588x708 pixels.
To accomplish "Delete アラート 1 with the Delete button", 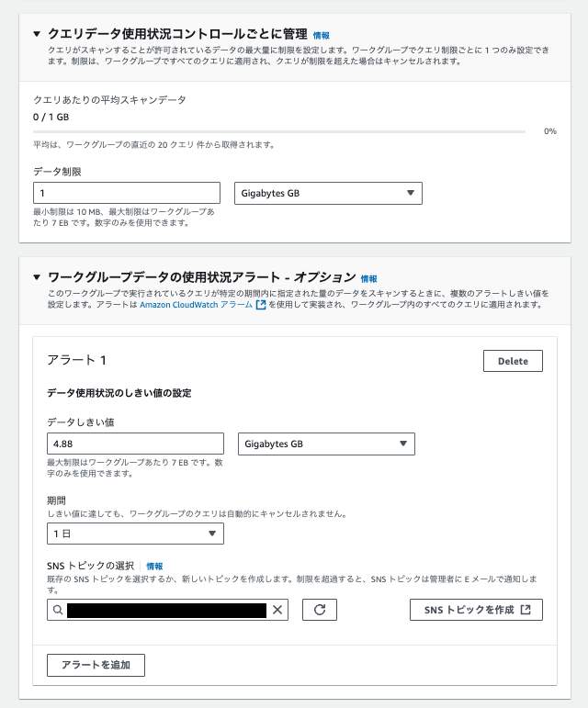I will 513,361.
